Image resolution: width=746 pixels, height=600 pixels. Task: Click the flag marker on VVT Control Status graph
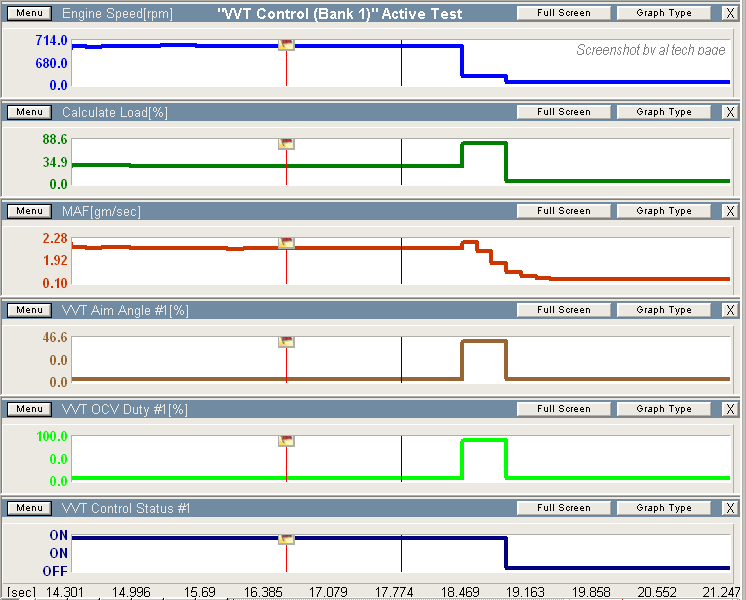(x=286, y=539)
